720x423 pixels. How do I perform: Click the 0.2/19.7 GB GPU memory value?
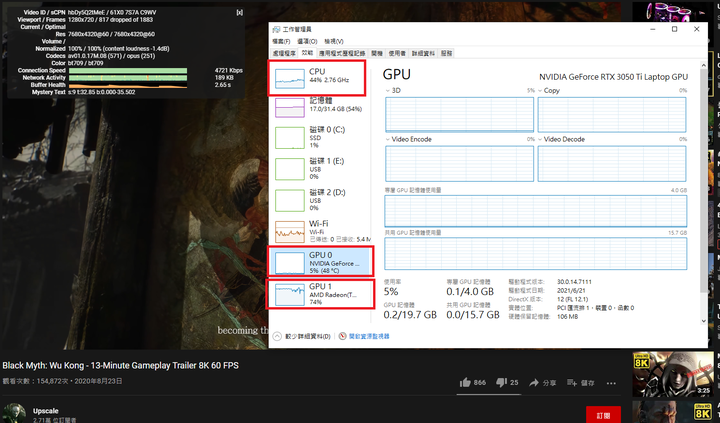point(410,315)
